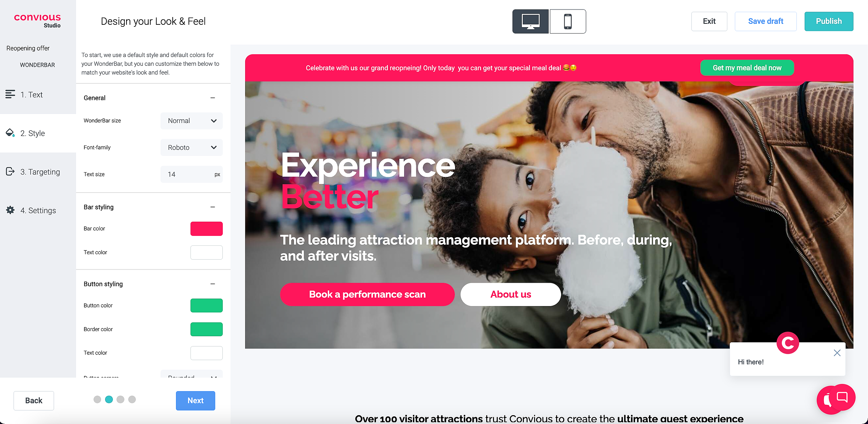Open the pink Bar color swatch

pos(206,229)
